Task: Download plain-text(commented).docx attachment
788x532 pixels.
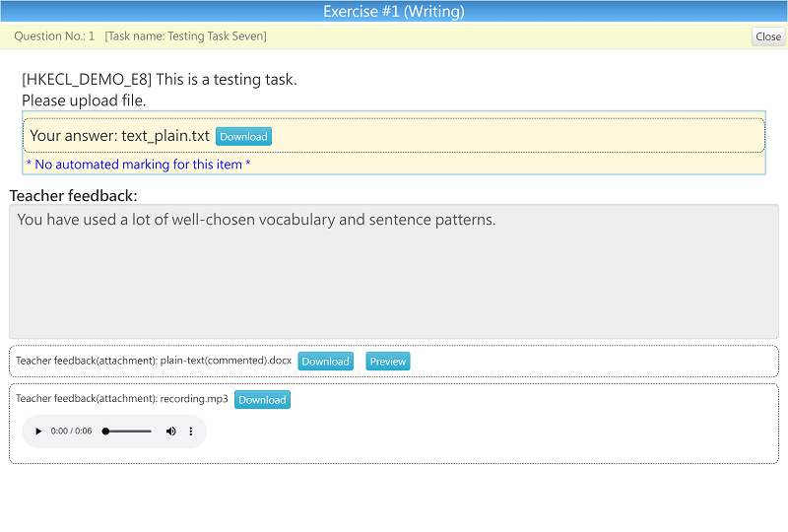Action: point(325,362)
